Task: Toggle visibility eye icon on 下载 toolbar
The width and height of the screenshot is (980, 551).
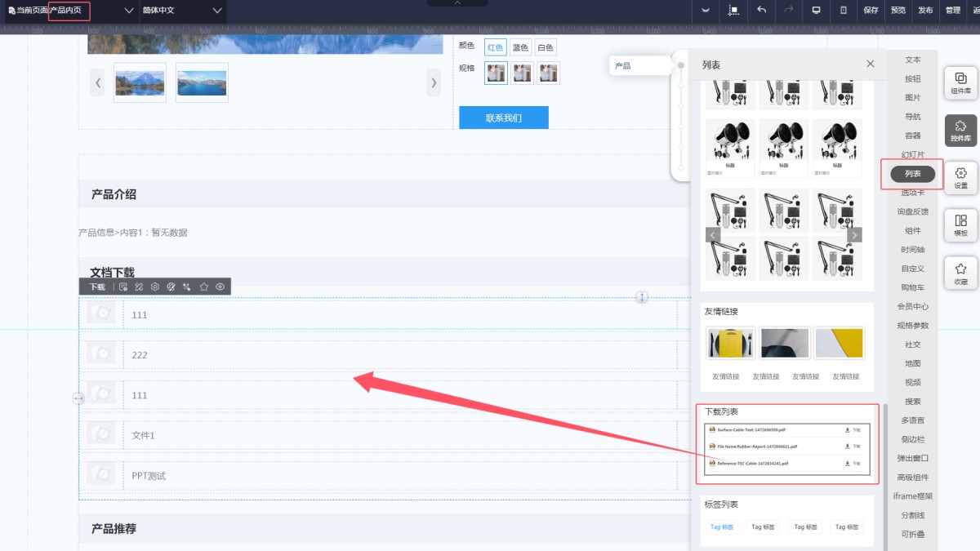Action: point(220,287)
